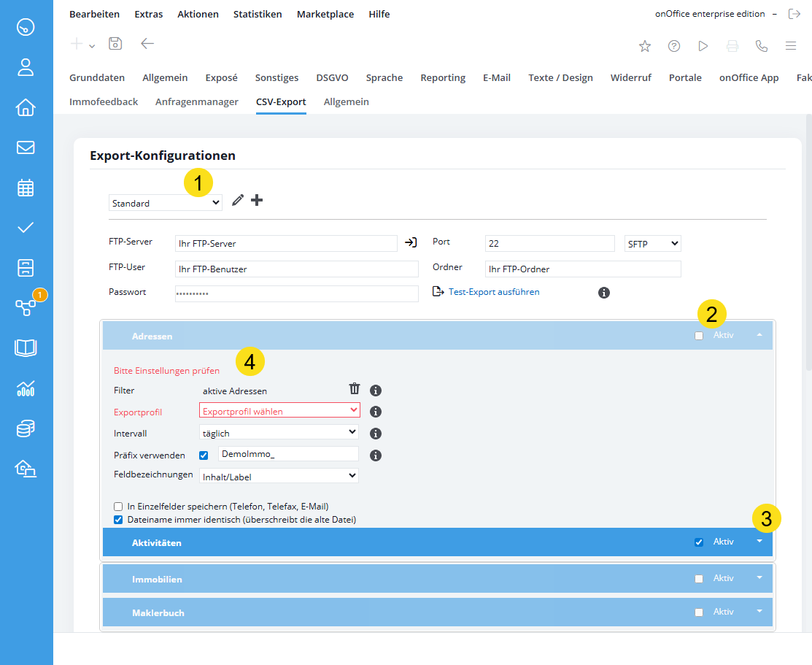Image resolution: width=812 pixels, height=665 pixels.
Task: Expand the Immobilien section arrow
Action: coord(759,577)
